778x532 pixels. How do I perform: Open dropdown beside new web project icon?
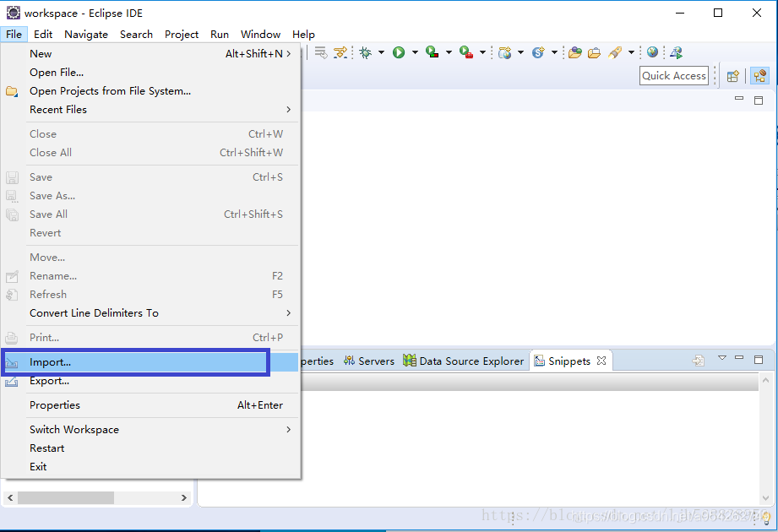[520, 52]
